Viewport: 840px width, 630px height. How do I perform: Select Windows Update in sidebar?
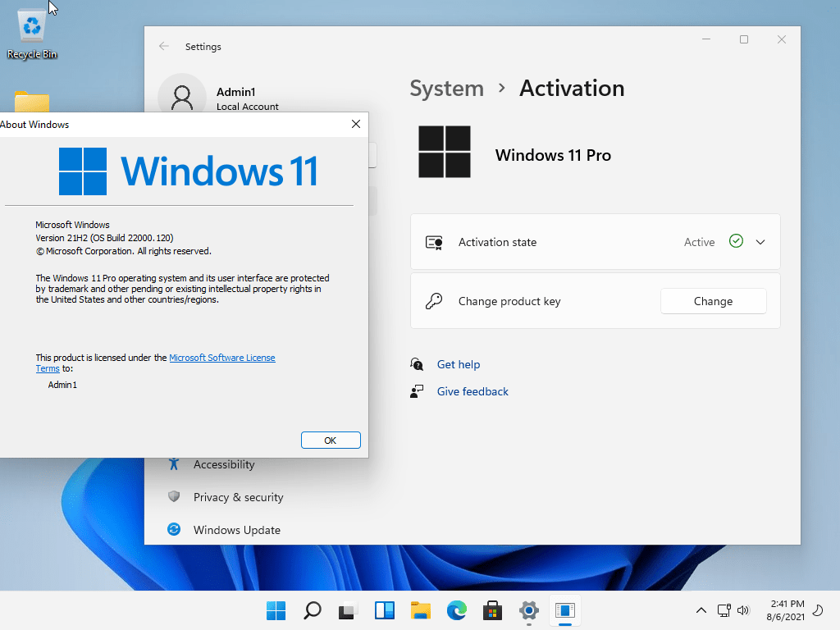click(x=236, y=530)
